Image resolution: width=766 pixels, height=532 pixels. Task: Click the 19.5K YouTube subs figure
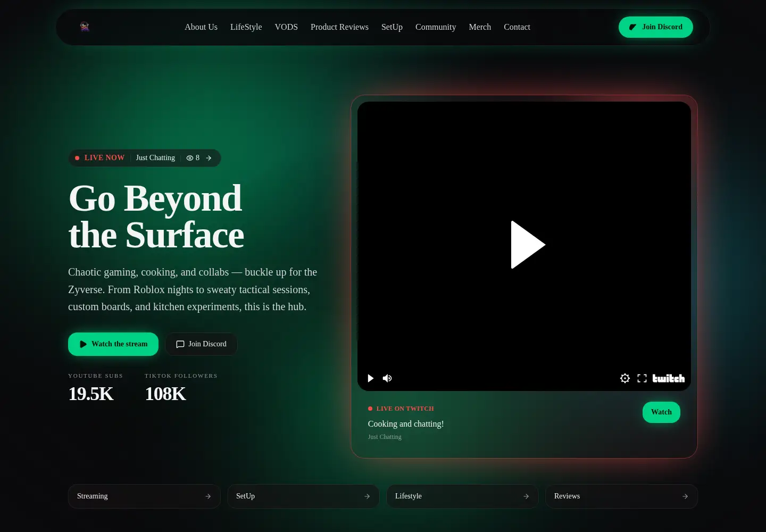(x=91, y=394)
